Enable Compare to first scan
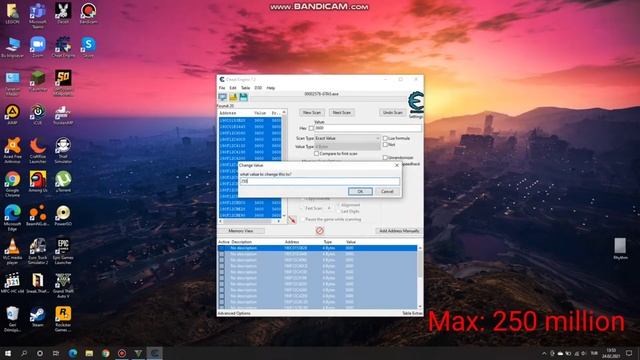 click(316, 153)
